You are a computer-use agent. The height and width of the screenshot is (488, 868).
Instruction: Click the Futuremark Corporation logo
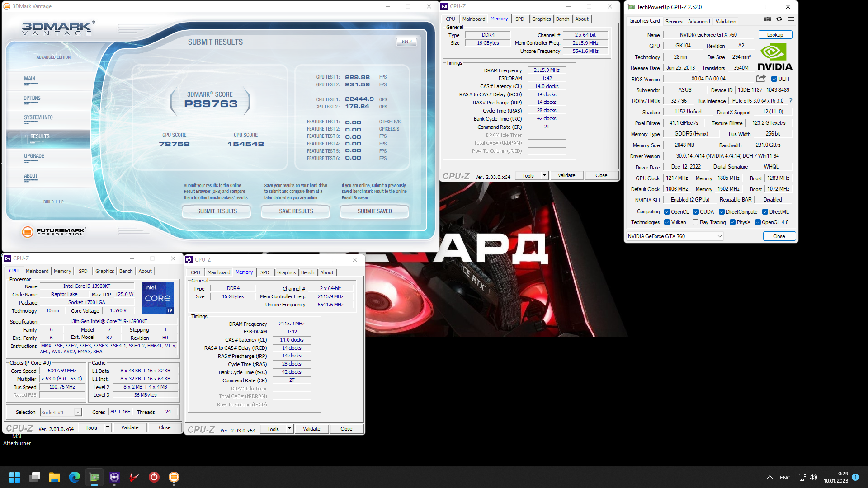pos(53,232)
